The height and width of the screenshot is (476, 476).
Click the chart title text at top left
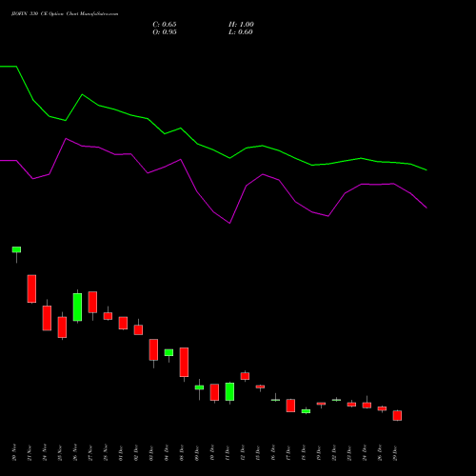65,14
